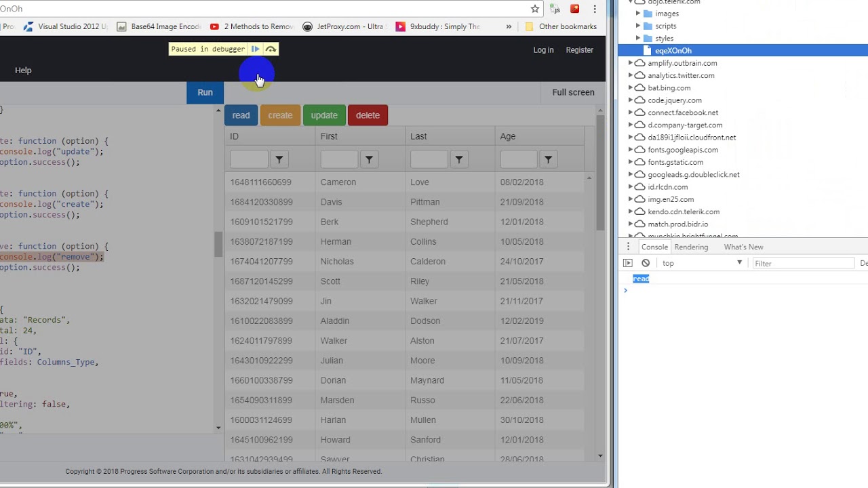Viewport: 868px width, 488px height.
Task: Open filter for ID column
Action: [x=279, y=159]
